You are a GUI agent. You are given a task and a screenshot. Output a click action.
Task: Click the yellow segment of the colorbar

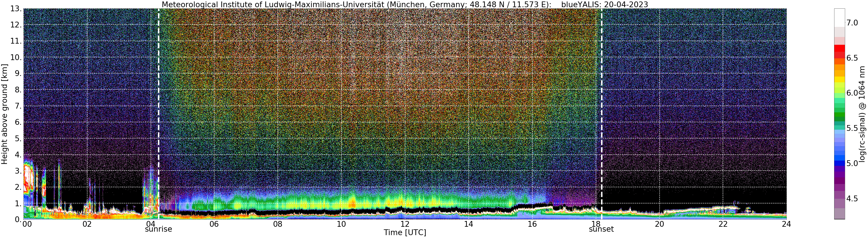[839, 79]
